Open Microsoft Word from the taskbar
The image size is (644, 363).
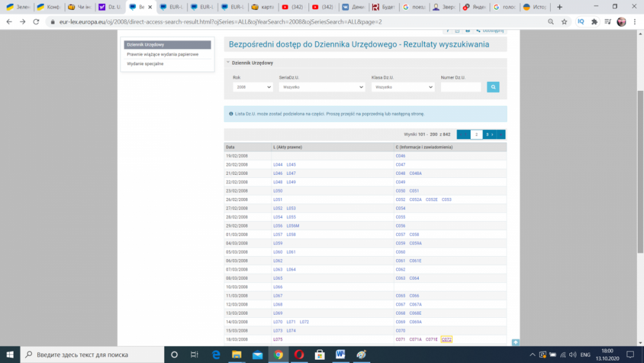tap(340, 355)
